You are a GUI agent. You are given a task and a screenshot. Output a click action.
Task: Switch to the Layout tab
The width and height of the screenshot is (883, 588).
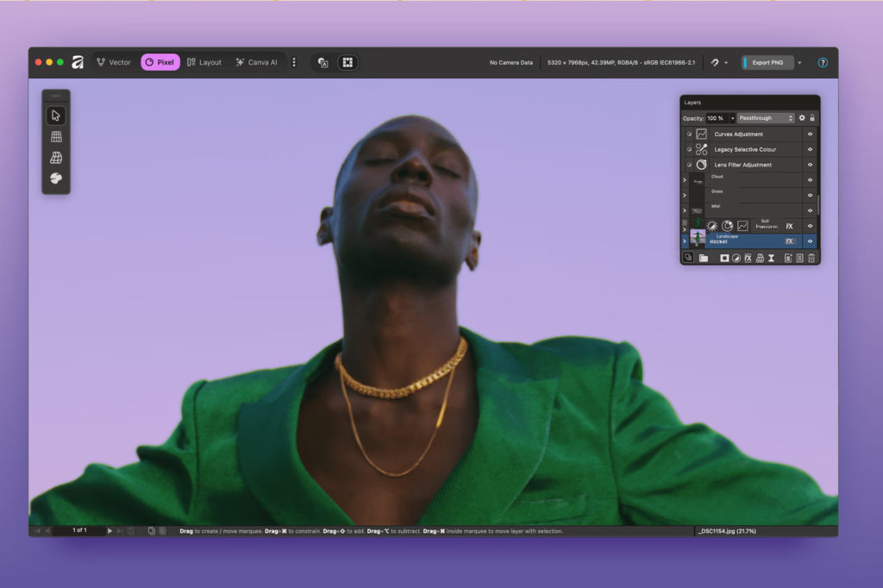tap(204, 63)
